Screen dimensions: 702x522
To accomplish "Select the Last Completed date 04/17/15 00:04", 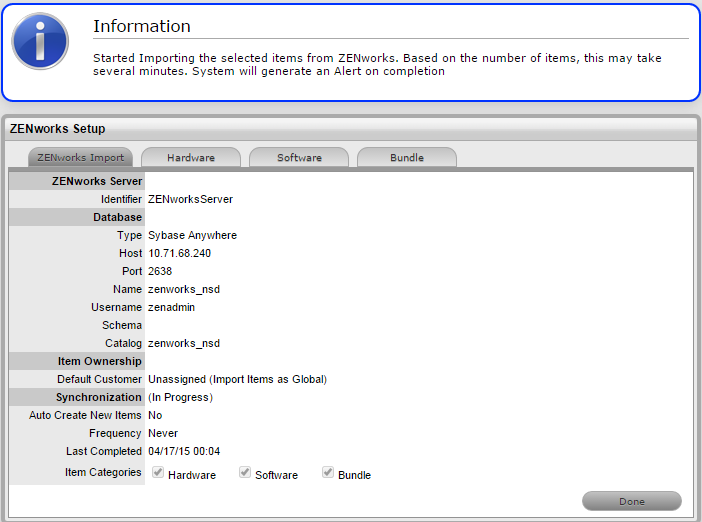I will pos(184,451).
